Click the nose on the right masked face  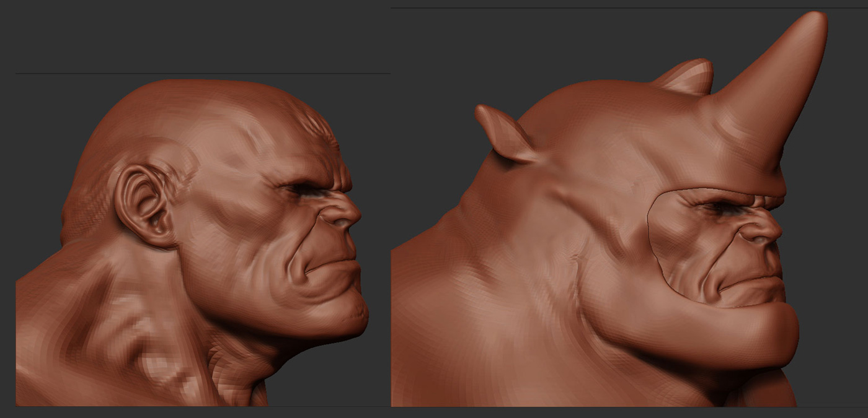[x=766, y=230]
